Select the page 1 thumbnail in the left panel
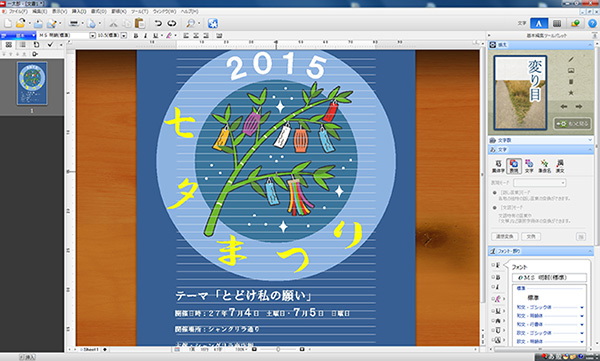Screen dimensions: 600x361 click(32, 83)
